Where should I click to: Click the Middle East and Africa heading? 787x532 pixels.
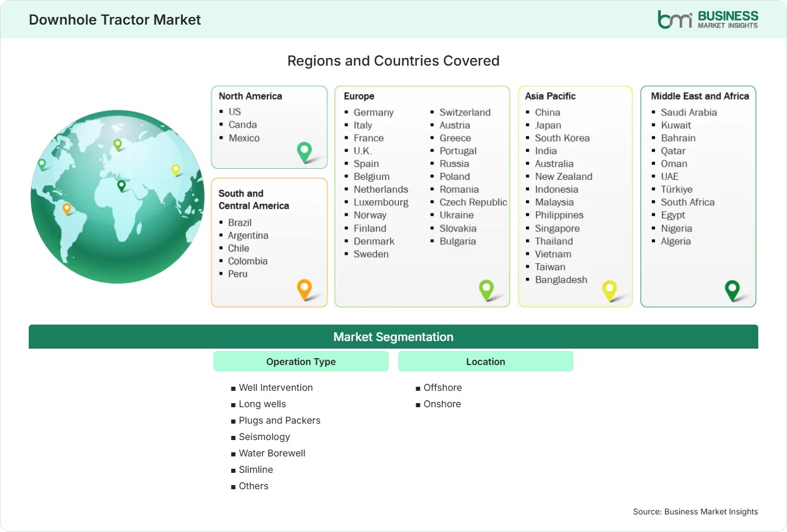click(700, 96)
